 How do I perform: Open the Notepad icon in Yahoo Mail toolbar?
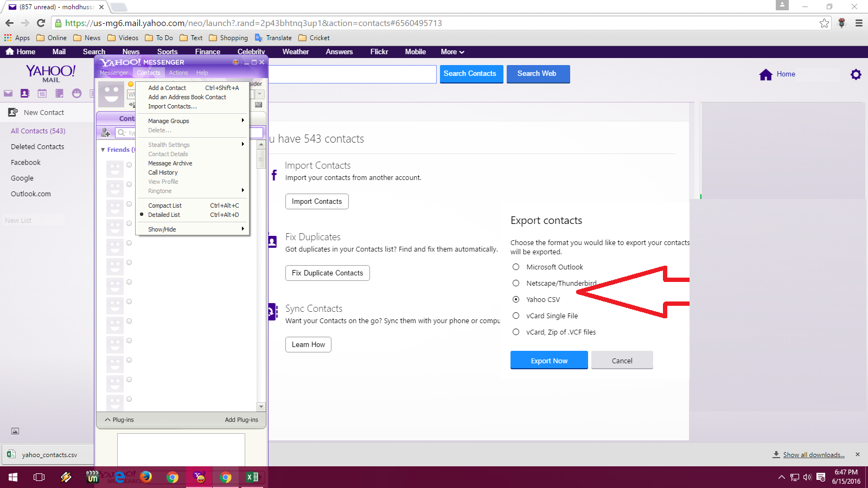point(59,93)
